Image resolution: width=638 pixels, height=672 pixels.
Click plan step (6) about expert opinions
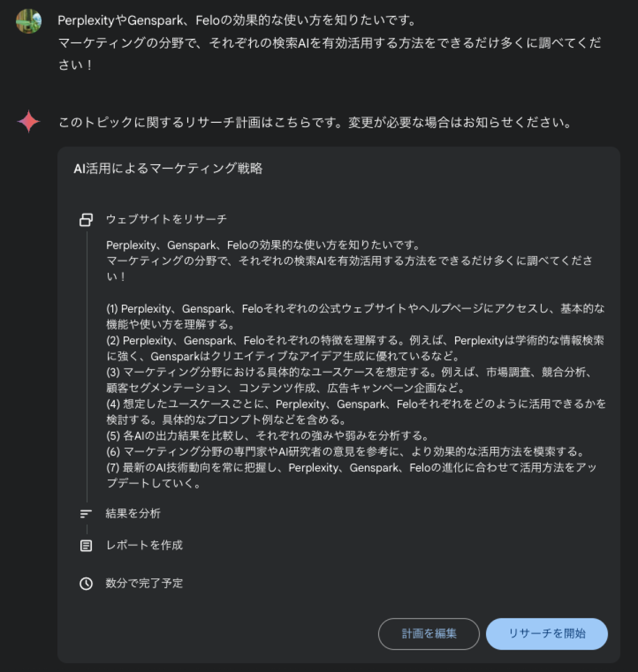tap(346, 452)
